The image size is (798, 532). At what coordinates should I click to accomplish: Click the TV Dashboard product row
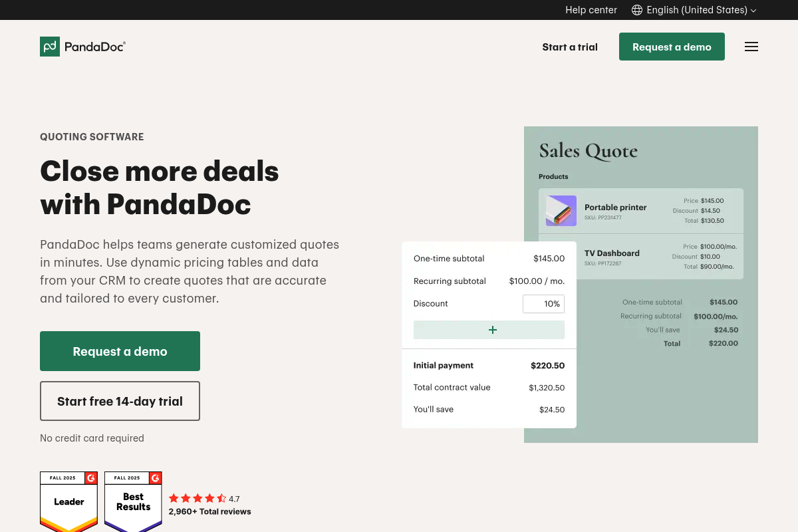(x=640, y=256)
